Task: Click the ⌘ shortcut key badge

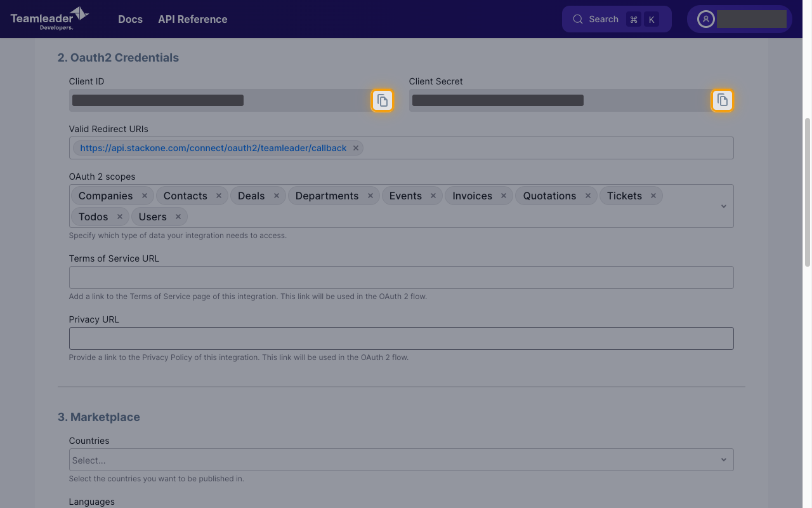Action: [634, 19]
